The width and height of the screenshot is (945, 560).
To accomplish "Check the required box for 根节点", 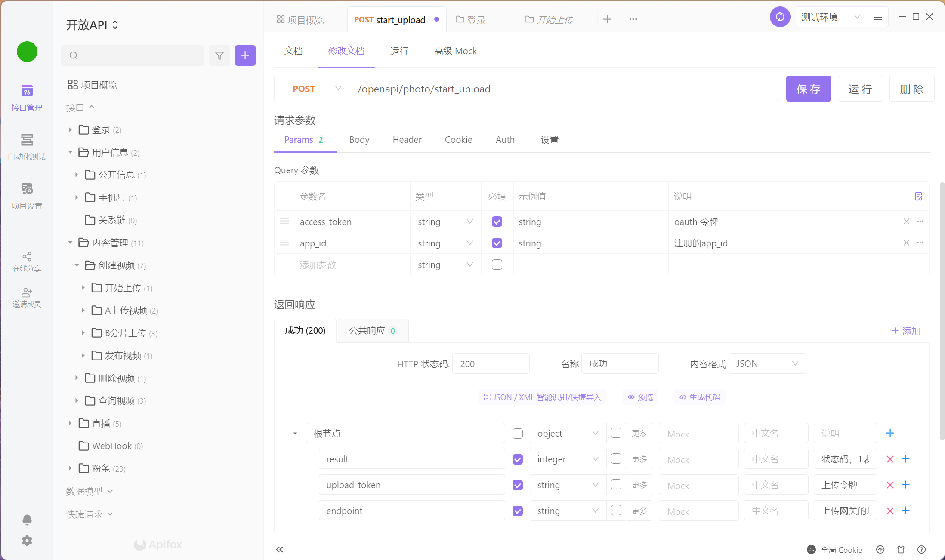I will [518, 434].
